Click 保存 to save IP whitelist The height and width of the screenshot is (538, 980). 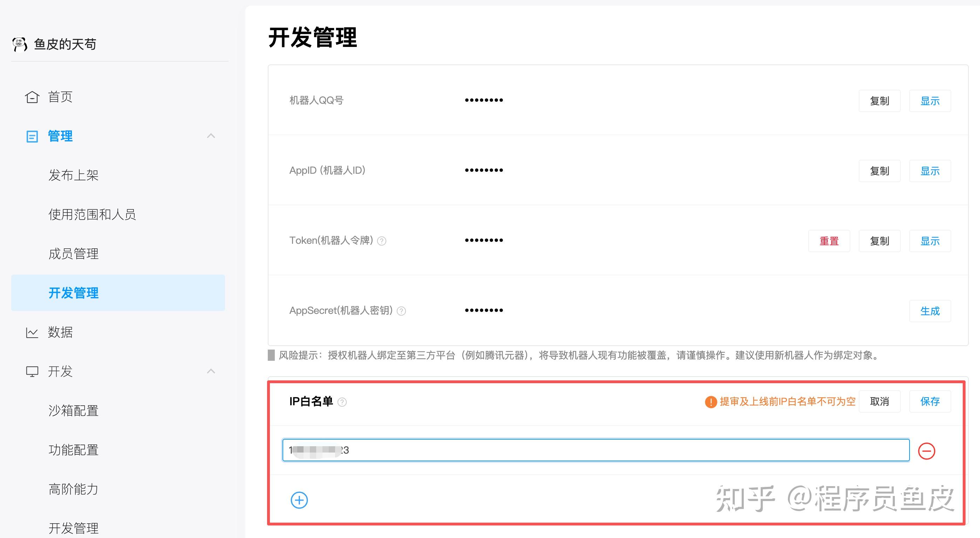pos(930,401)
